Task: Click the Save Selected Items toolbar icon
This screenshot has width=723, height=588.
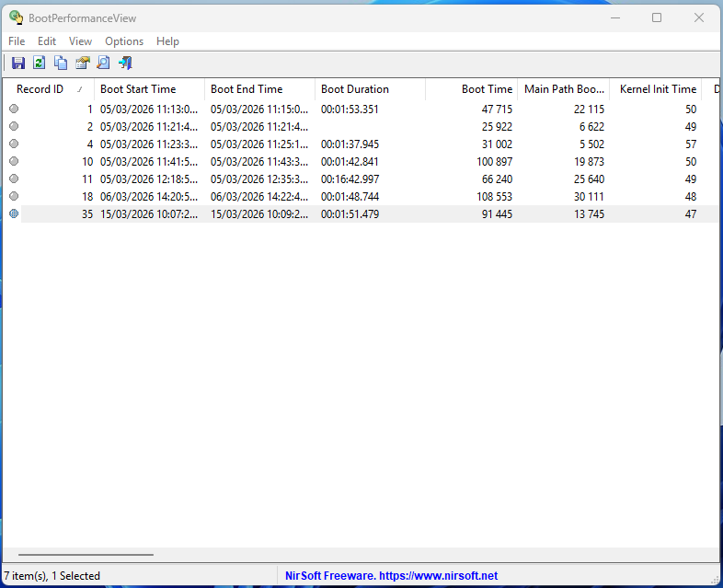Action: [x=18, y=63]
